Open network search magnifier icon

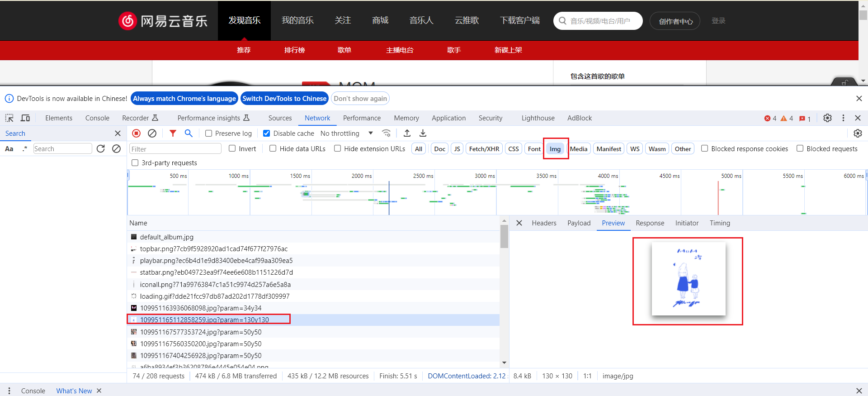click(x=189, y=133)
